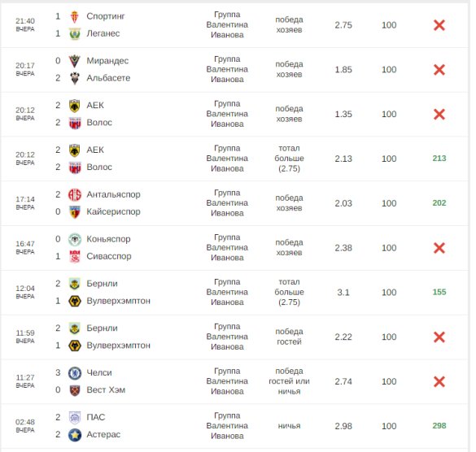The height and width of the screenshot is (452, 476).
Task: Click тотал больше (2.75) on Бернли row
Action: (289, 292)
